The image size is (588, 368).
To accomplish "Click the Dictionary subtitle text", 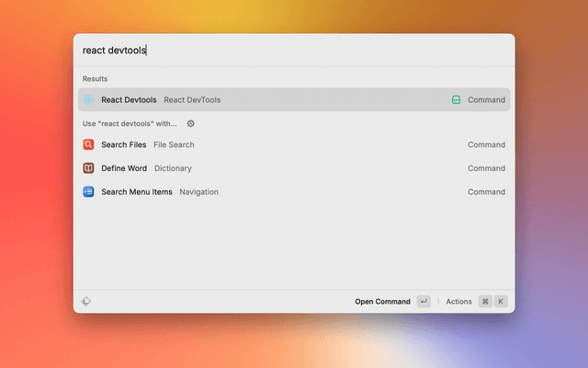I will point(173,168).
